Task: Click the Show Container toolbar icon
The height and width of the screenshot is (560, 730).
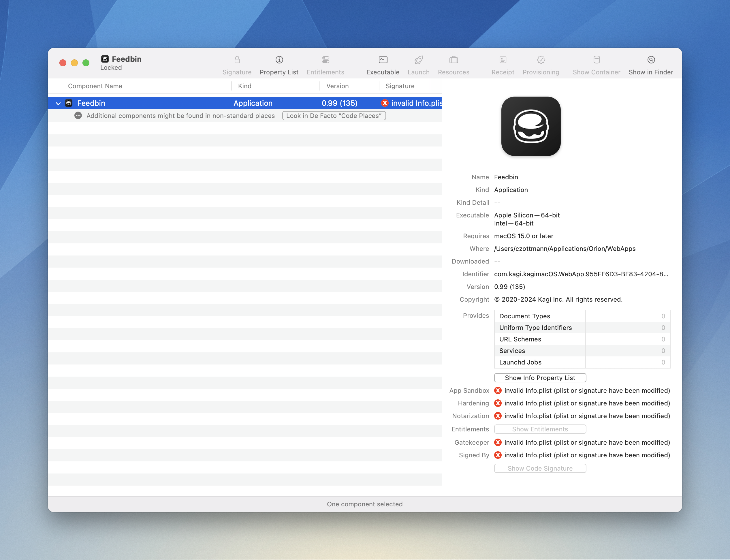Action: point(597,60)
